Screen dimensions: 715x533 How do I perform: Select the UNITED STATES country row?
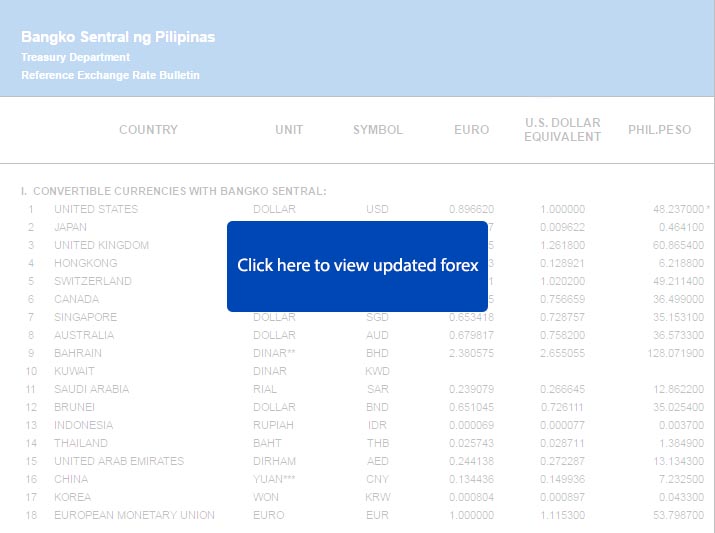click(96, 209)
